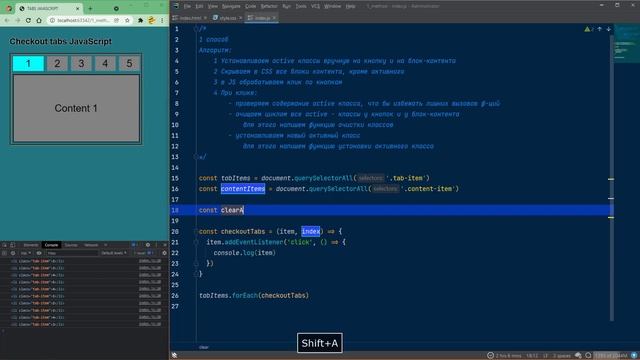This screenshot has height=360, width=640.
Task: Clear the console output
Action: tap(13, 253)
